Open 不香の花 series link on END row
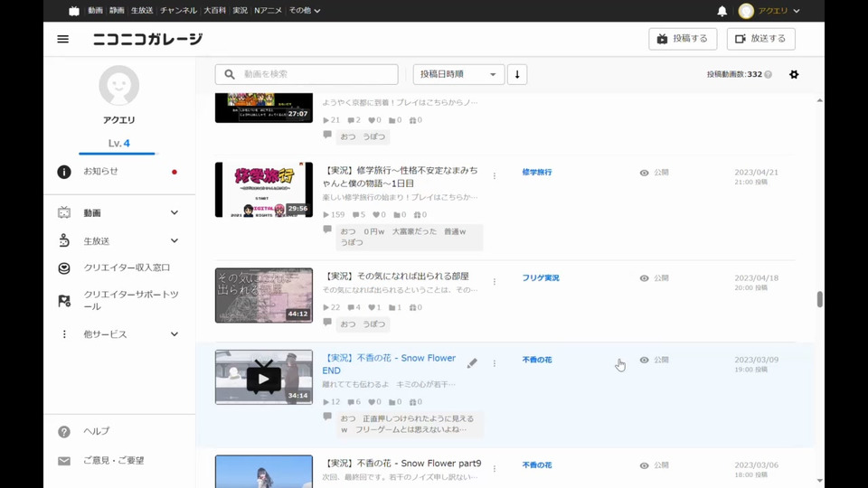 click(537, 361)
